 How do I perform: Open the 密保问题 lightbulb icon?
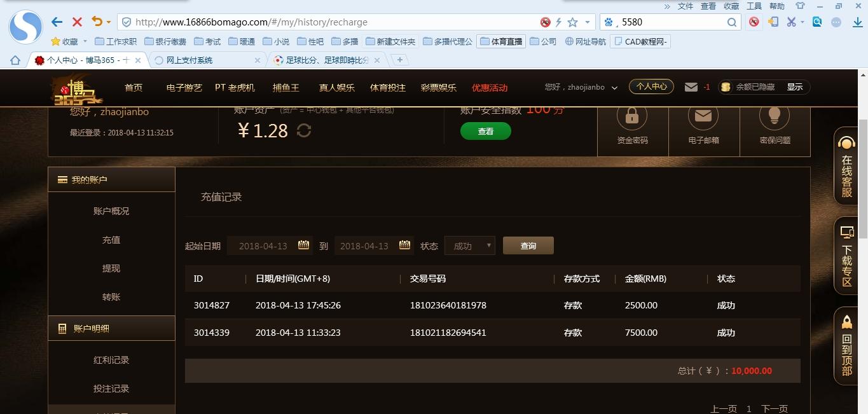[x=775, y=117]
